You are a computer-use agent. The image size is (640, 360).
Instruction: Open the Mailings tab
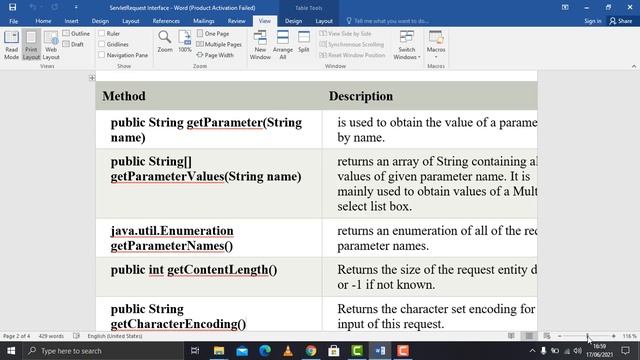click(204, 21)
